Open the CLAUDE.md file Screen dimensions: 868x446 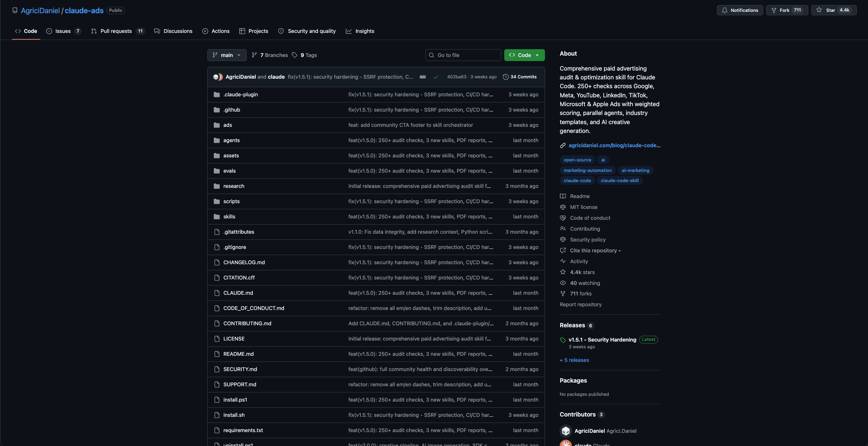238,293
